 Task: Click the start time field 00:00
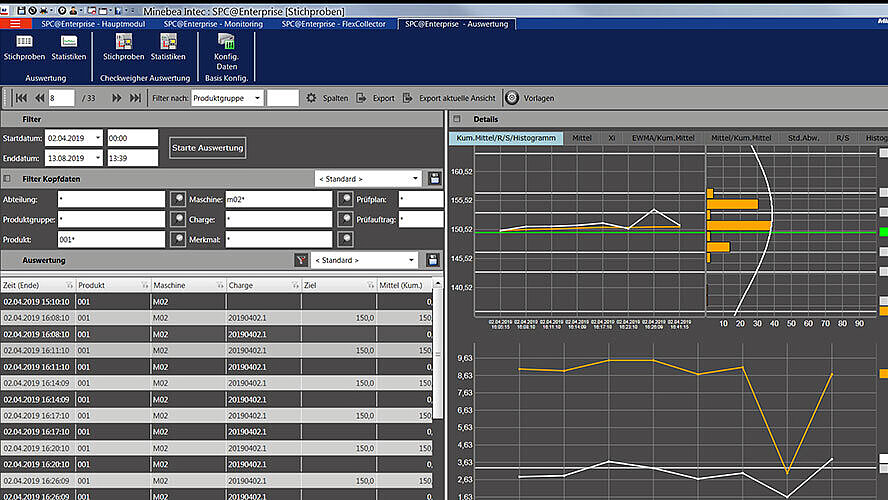click(x=133, y=138)
